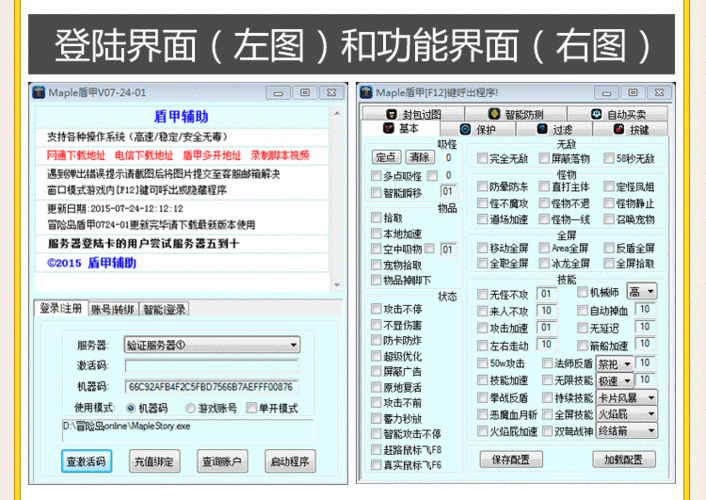
Task: Expand the 持续技能 dropdown showing 卡片风暴
Action: [x=627, y=398]
